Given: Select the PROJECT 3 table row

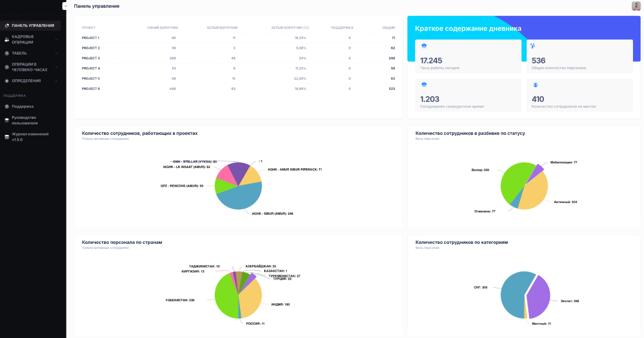Looking at the screenshot, I should [x=238, y=58].
